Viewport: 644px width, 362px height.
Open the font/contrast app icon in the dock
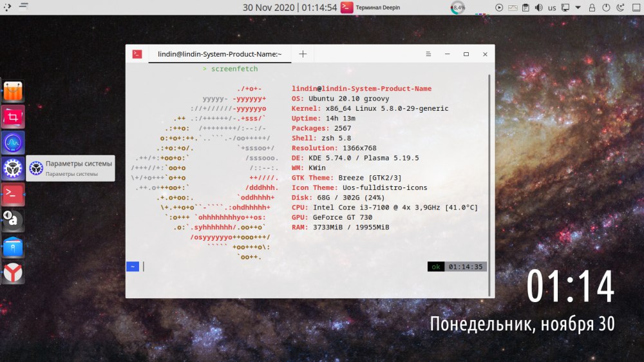pyautogui.click(x=13, y=220)
